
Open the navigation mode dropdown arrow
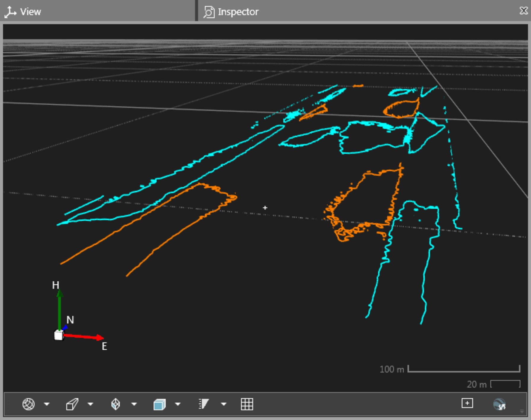tap(47, 404)
